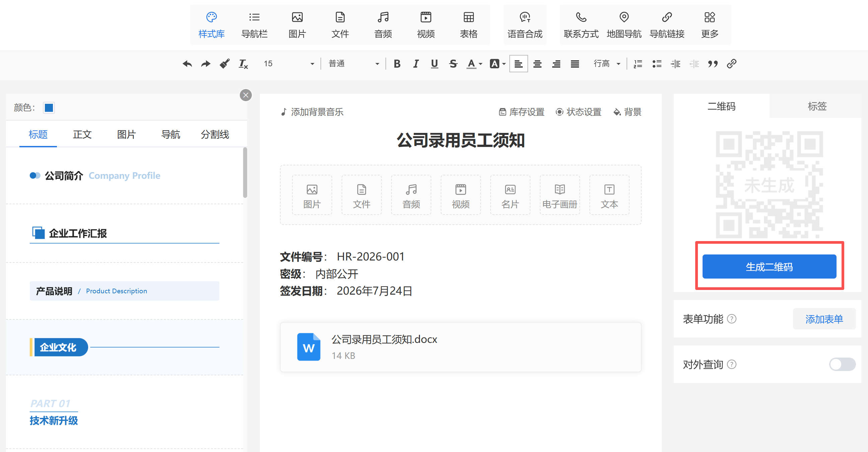Add 文本 text block
This screenshot has width=868, height=452.
point(609,195)
